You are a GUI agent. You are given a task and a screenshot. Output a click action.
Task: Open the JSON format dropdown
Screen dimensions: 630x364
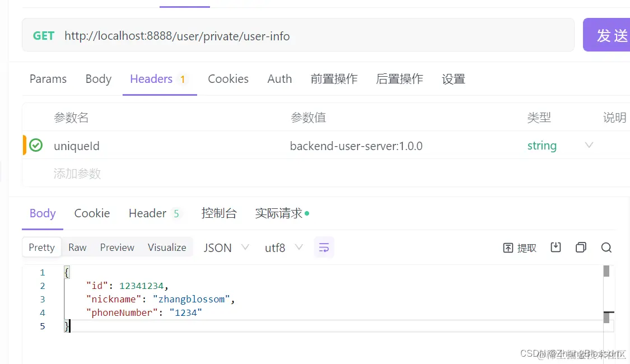click(x=226, y=248)
